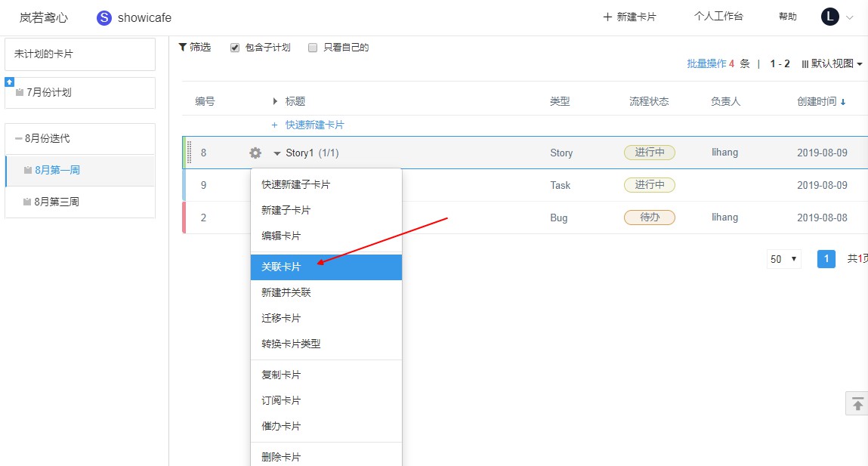868x466 pixels.
Task: Open the 50 per page dropdown
Action: [784, 259]
